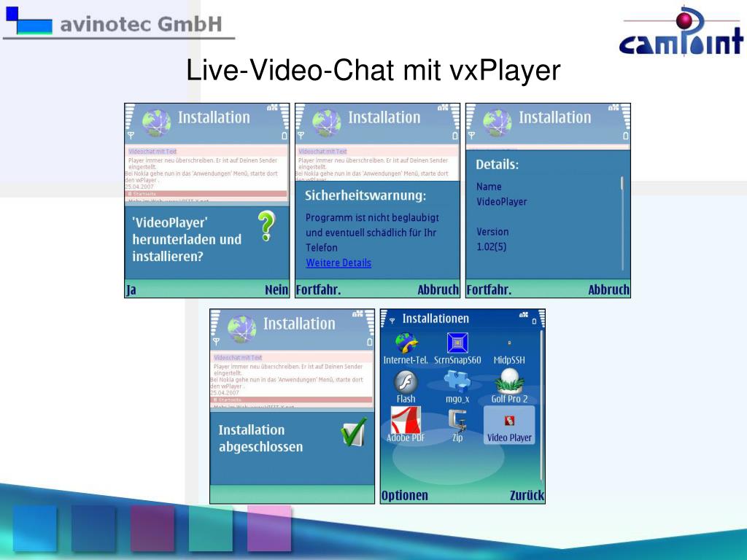Click globe icon in Details screen header
This screenshot has width=747, height=560.
click(497, 122)
